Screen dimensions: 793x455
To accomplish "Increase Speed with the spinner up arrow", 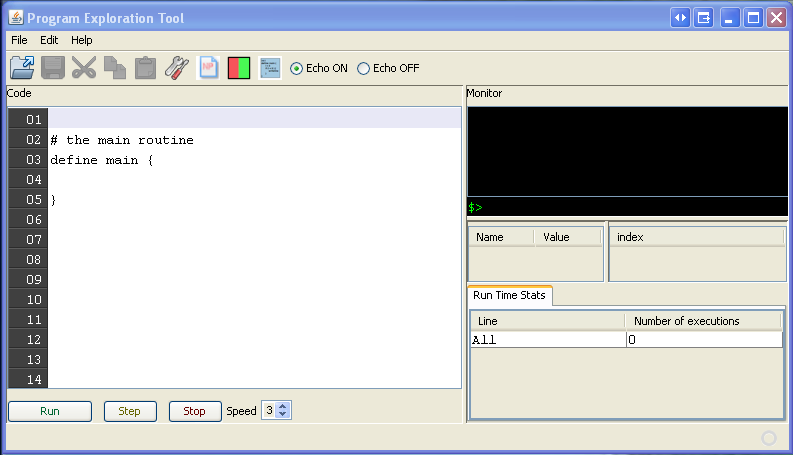I will (283, 406).
